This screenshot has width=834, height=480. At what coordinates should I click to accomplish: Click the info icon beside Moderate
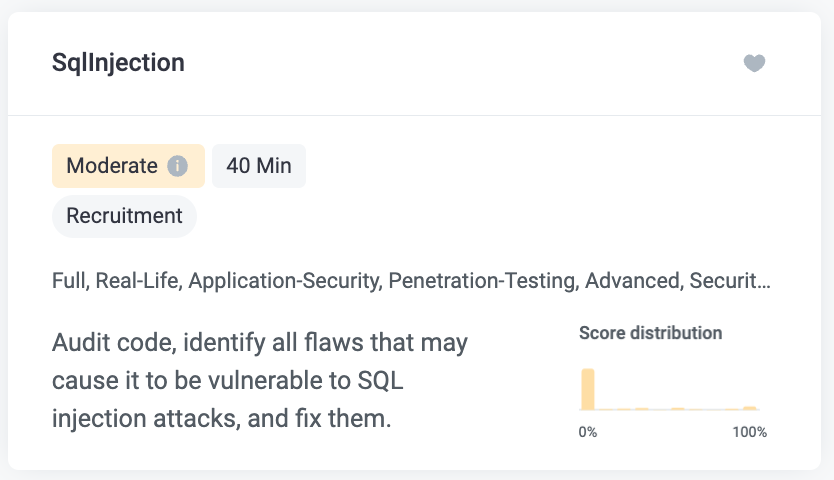[x=178, y=166]
